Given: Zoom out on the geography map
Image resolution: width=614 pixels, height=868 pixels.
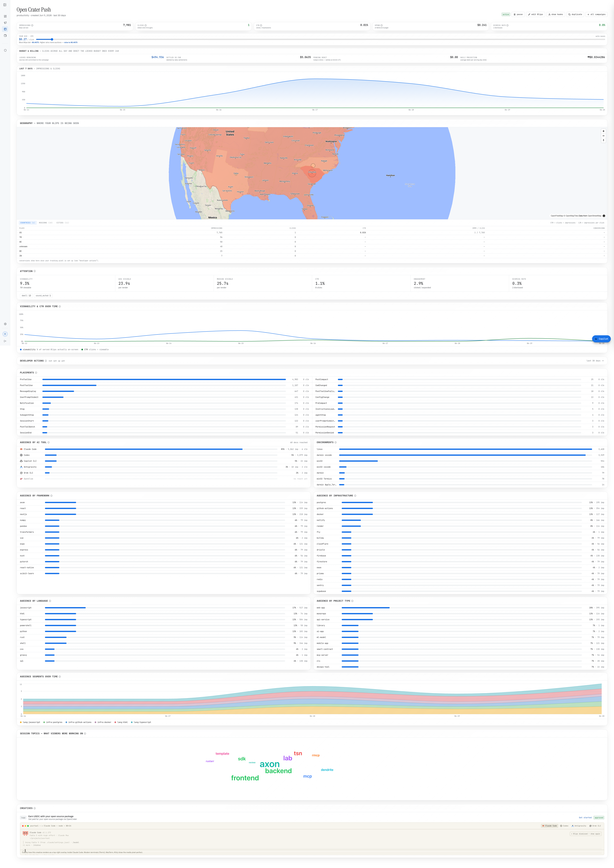Looking at the screenshot, I should (x=603, y=136).
